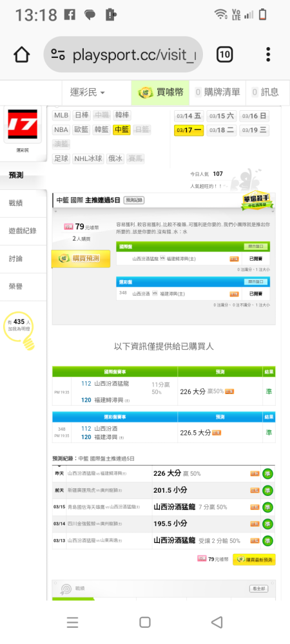Tap the browser home icon
This screenshot has height=644, width=290.
click(x=22, y=55)
